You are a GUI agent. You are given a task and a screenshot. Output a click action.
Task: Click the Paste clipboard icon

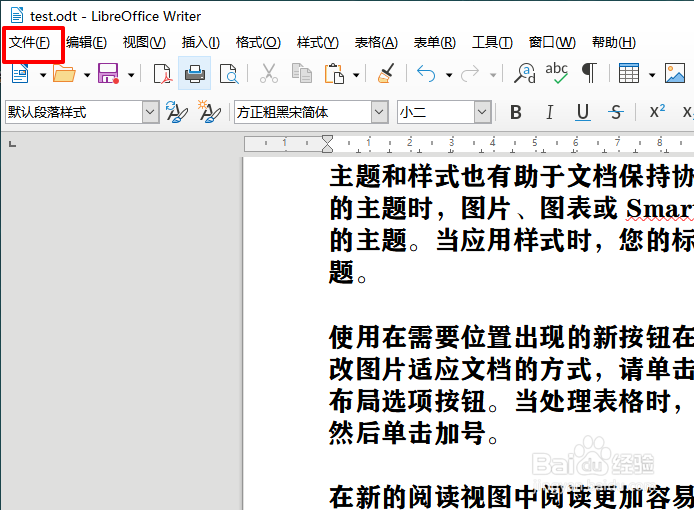pos(334,73)
